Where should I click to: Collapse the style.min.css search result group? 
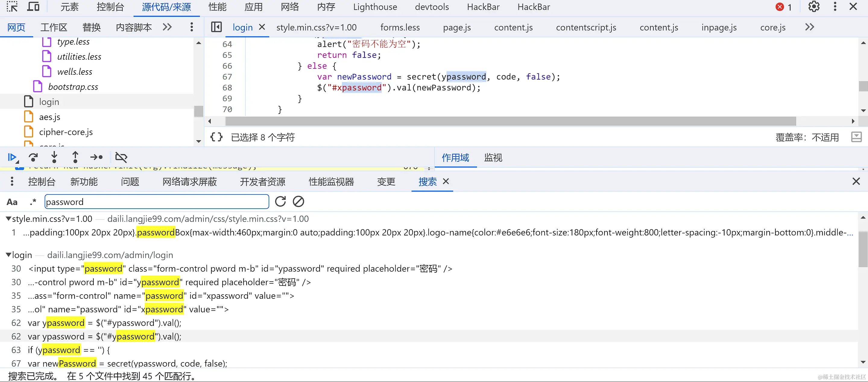(x=8, y=218)
